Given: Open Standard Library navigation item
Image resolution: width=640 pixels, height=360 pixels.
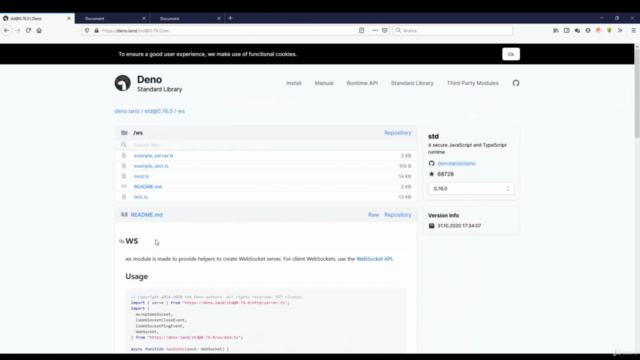Looking at the screenshot, I should tap(412, 83).
